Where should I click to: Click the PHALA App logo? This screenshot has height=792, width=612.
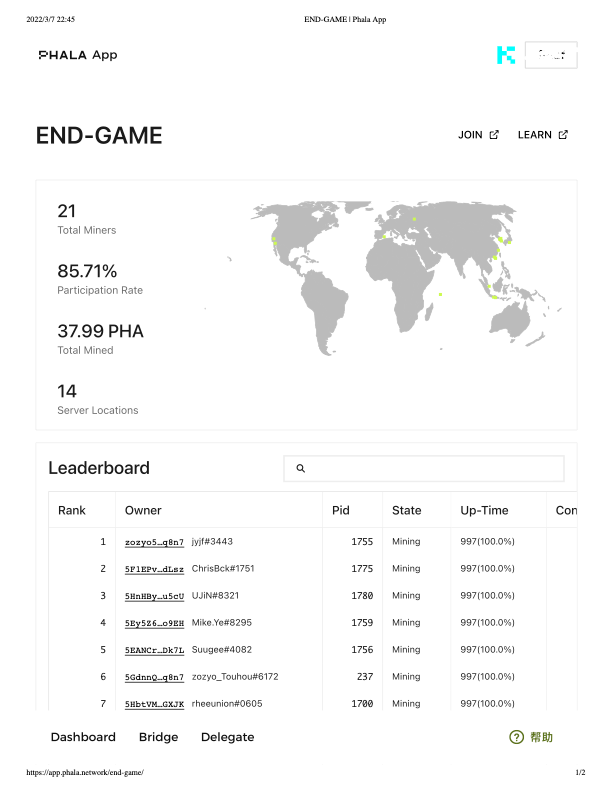[x=78, y=55]
